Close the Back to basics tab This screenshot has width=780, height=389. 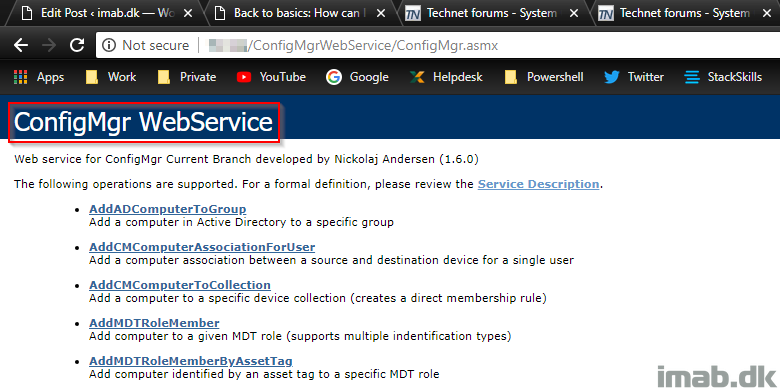381,13
